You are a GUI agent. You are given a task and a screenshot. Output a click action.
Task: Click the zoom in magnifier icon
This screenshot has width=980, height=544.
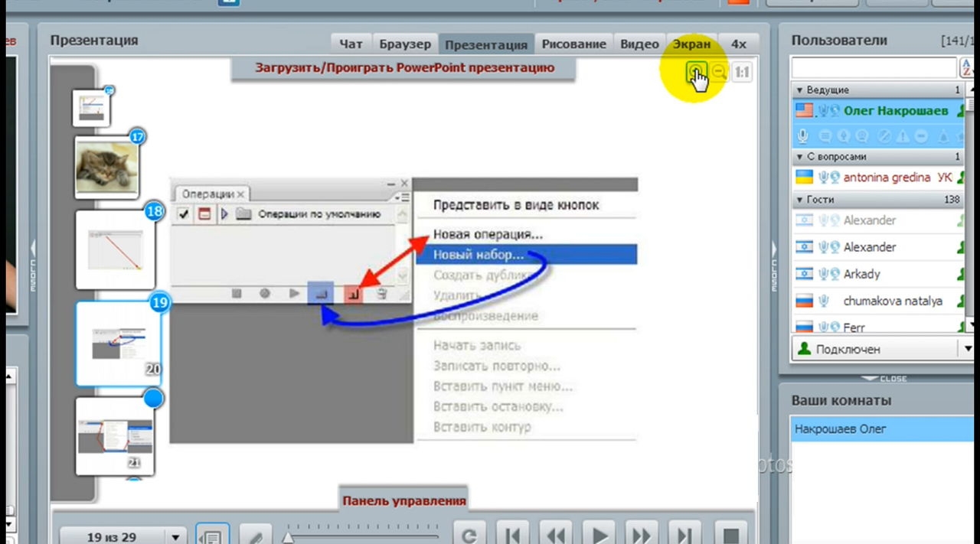(x=696, y=72)
